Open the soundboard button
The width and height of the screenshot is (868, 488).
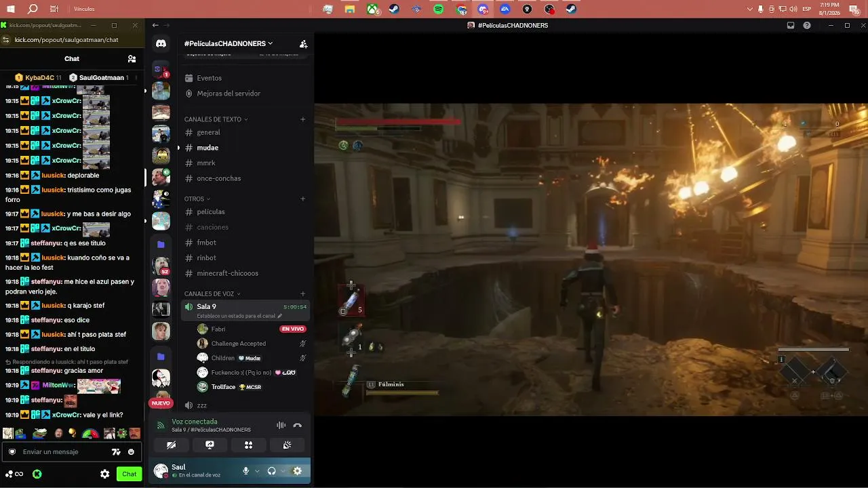[287, 445]
